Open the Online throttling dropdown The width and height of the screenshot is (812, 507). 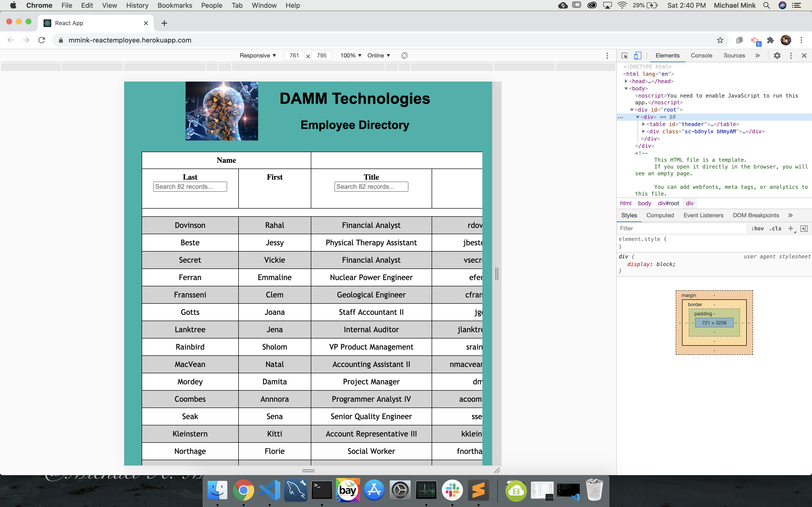click(x=378, y=56)
